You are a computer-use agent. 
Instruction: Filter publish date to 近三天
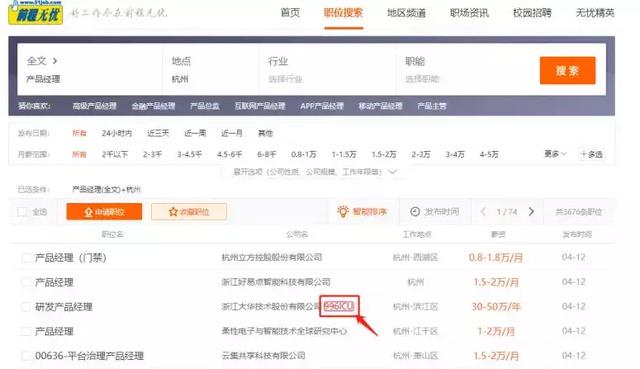[158, 133]
